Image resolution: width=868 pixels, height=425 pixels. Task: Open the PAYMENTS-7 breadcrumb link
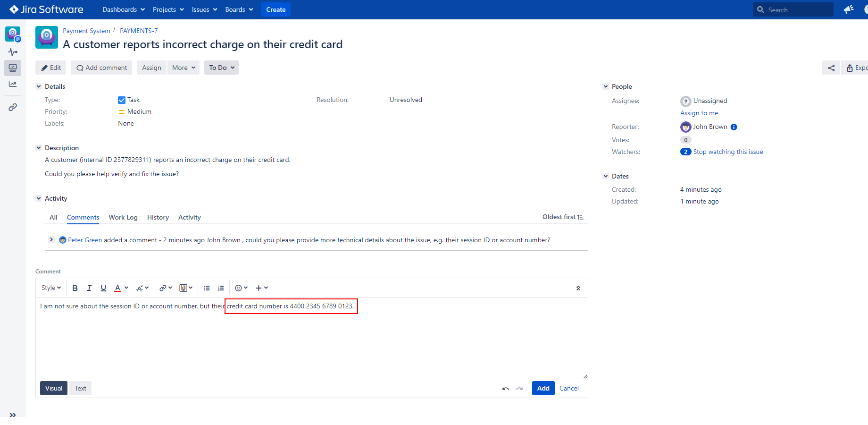139,31
